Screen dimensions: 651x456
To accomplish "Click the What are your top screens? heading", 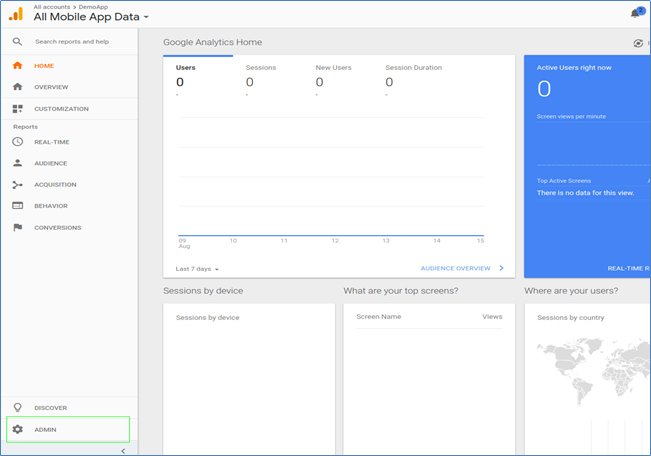I will [401, 291].
